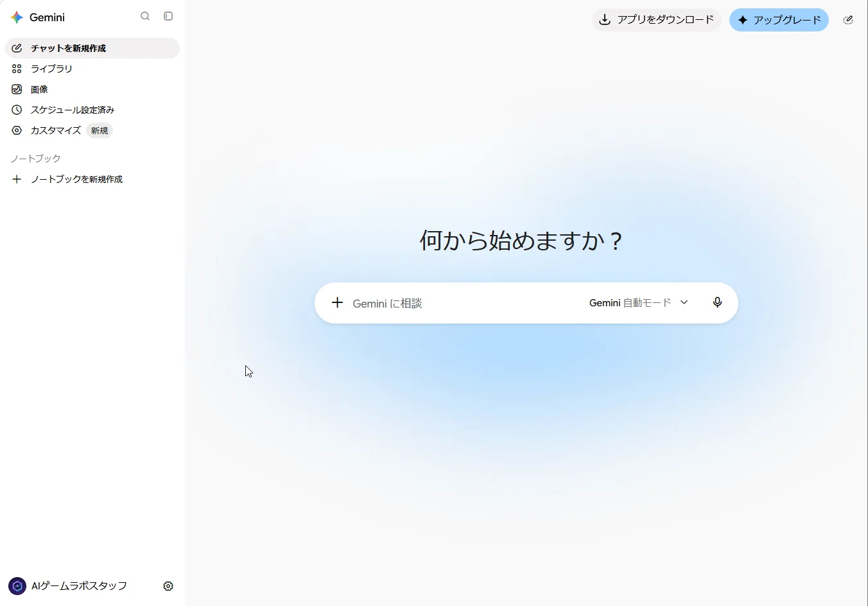
Task: Open ライブラリ in the sidebar
Action: click(x=92, y=69)
